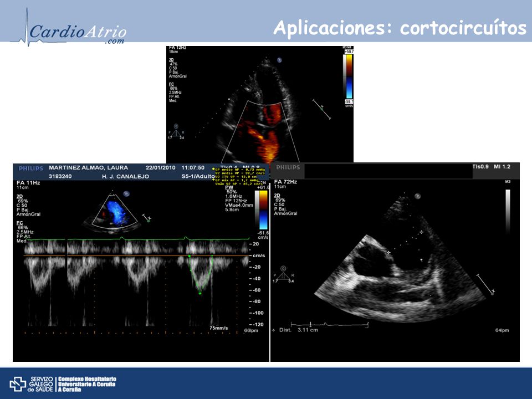Click the '64lpm' heart rate reading
Screen dimensions: 532x399
502,330
